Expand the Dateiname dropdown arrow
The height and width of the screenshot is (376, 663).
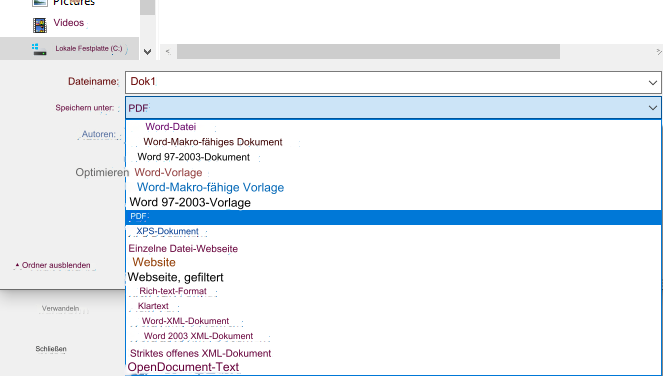652,82
